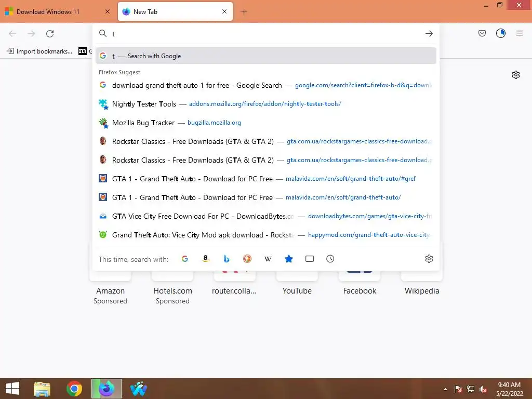
Task: Open GTA Vice City Free Download suggestion
Action: click(x=266, y=216)
